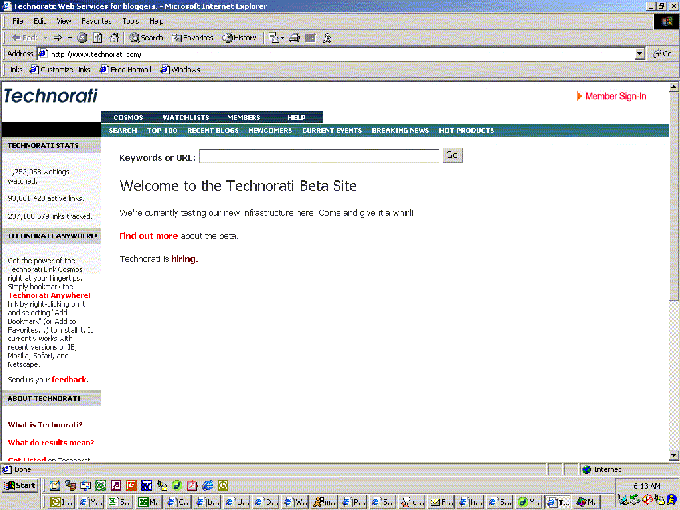Click the Address bar URL field
The image size is (680, 510).
coord(336,54)
